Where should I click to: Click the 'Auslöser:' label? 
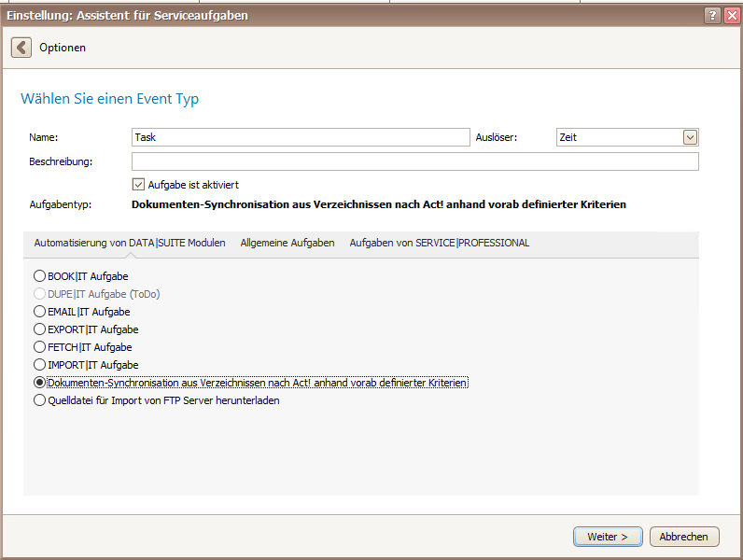497,137
